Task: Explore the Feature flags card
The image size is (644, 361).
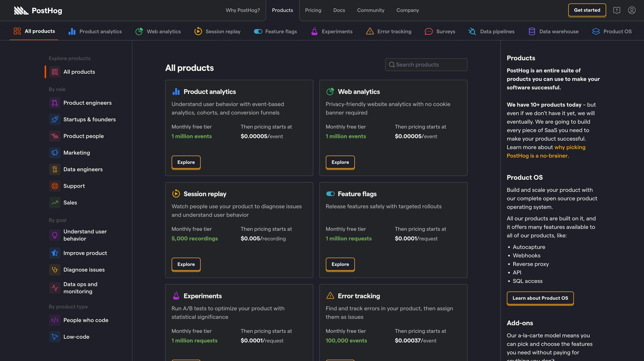Action: pos(340,264)
